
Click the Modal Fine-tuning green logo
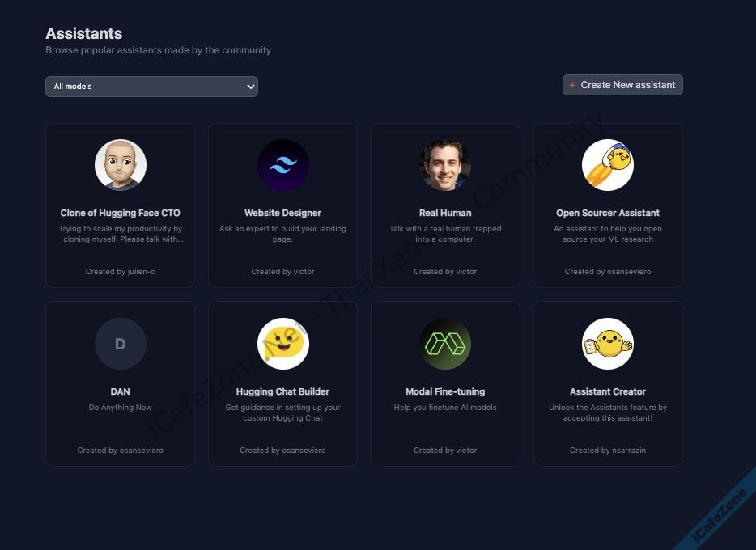coord(445,344)
